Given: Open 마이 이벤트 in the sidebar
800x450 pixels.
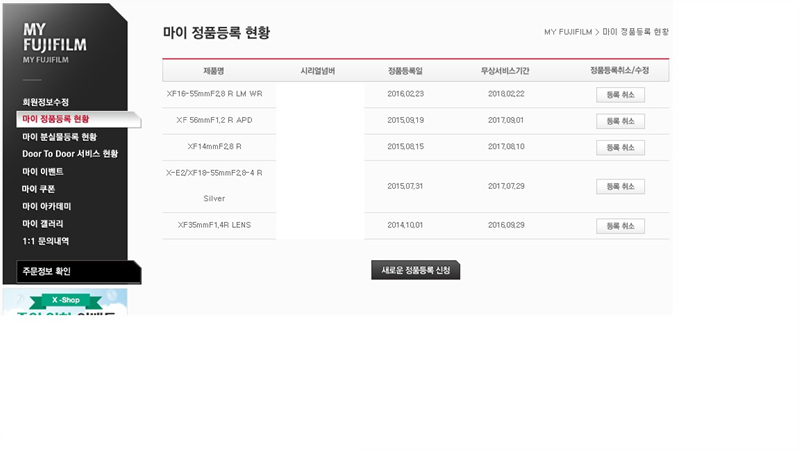Looking at the screenshot, I should click(x=43, y=172).
